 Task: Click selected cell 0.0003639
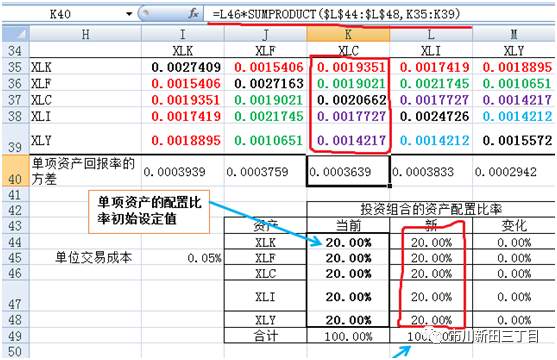pyautogui.click(x=348, y=171)
